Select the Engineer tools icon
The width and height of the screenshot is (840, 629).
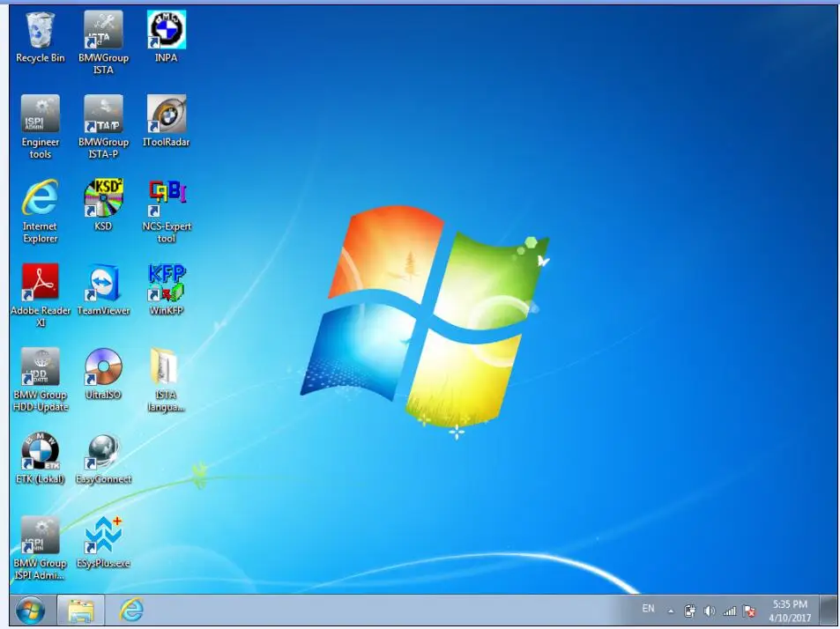click(x=41, y=128)
